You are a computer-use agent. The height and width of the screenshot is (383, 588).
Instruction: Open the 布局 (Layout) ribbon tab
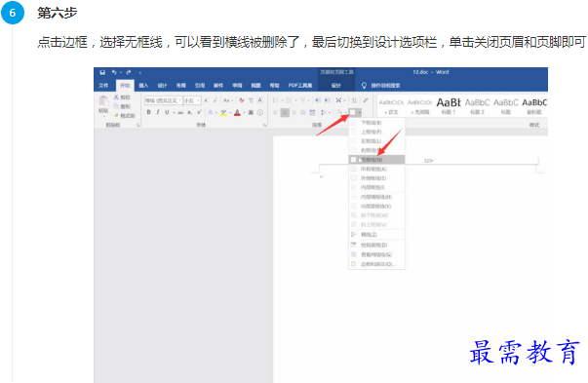181,86
